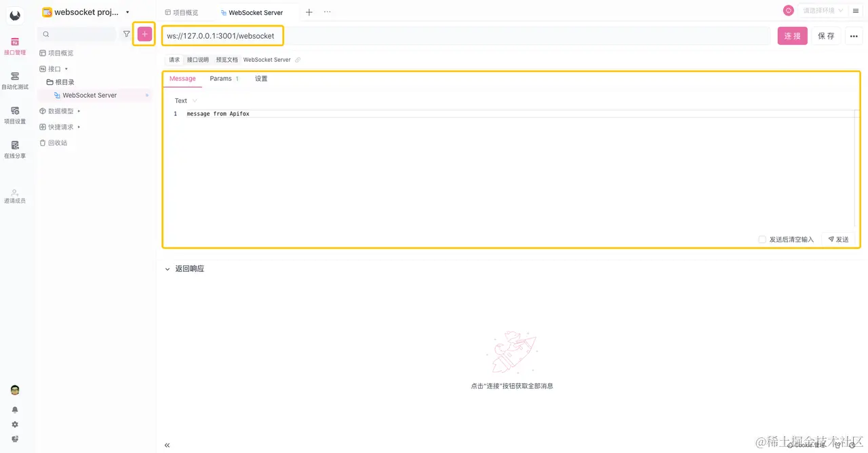Expand the 快捷请求 tree node
The height and width of the screenshot is (453, 868).
pyautogui.click(x=79, y=127)
